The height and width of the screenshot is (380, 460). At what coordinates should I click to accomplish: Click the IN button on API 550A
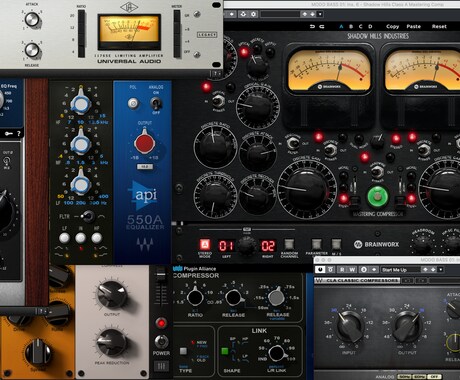[x=80, y=238]
